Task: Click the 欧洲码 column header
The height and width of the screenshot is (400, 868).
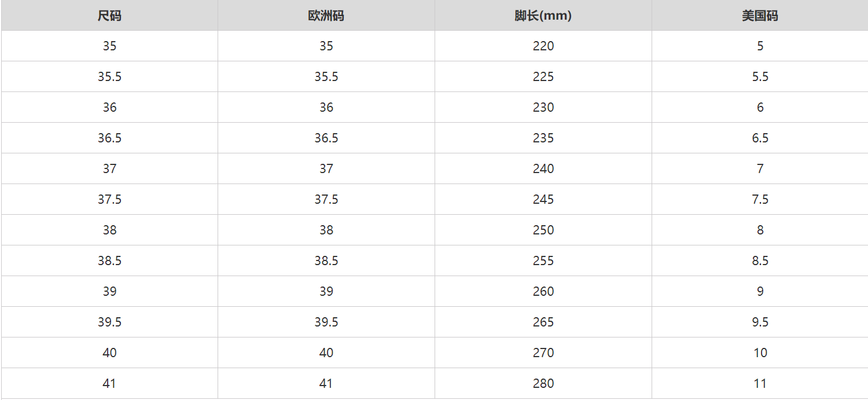Action: (326, 16)
